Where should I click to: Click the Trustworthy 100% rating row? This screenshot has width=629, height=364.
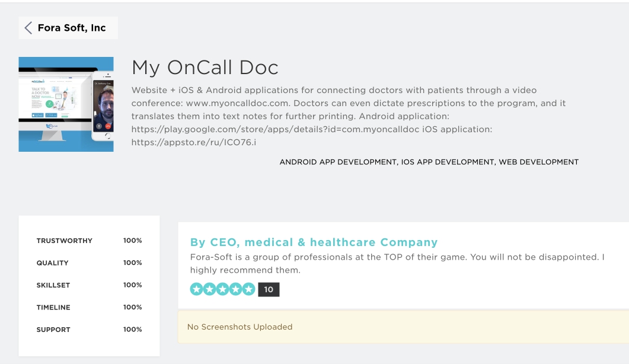pyautogui.click(x=89, y=240)
